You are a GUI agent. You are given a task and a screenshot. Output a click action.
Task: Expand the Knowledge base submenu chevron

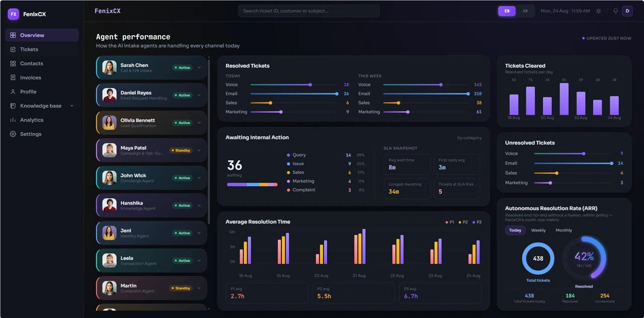(71, 106)
